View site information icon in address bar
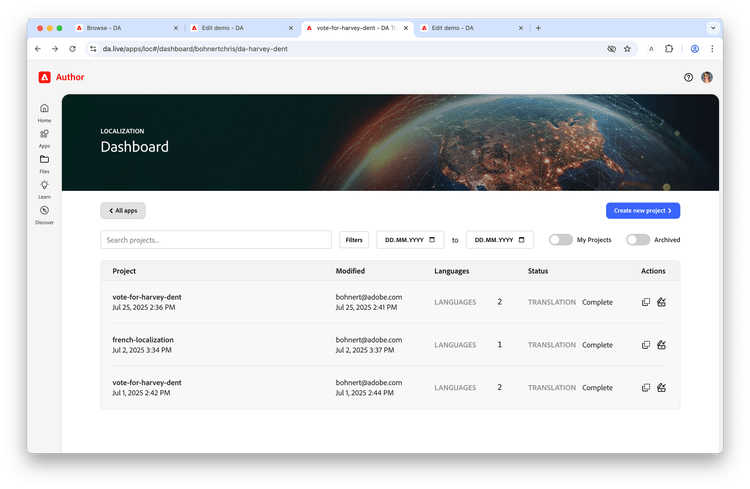The width and height of the screenshot is (750, 489). [93, 49]
